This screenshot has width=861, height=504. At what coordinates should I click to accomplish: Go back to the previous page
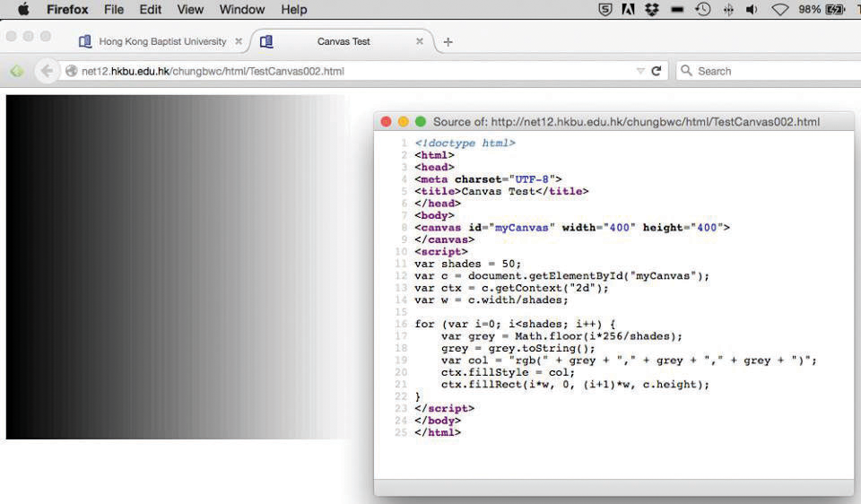tap(47, 71)
